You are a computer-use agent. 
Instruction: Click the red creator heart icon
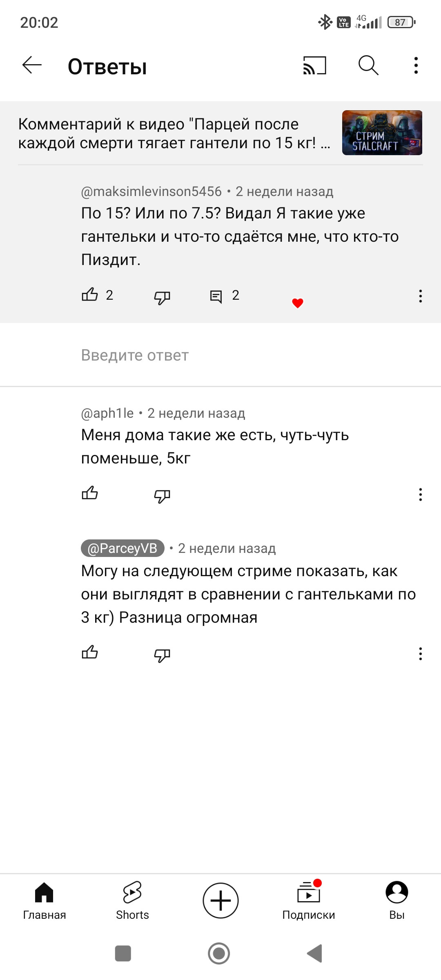pyautogui.click(x=298, y=303)
